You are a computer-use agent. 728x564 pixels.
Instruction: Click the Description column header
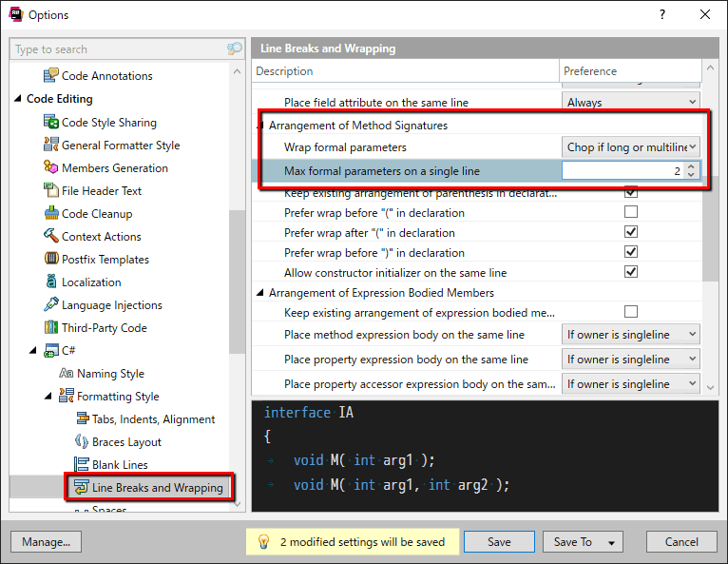406,71
